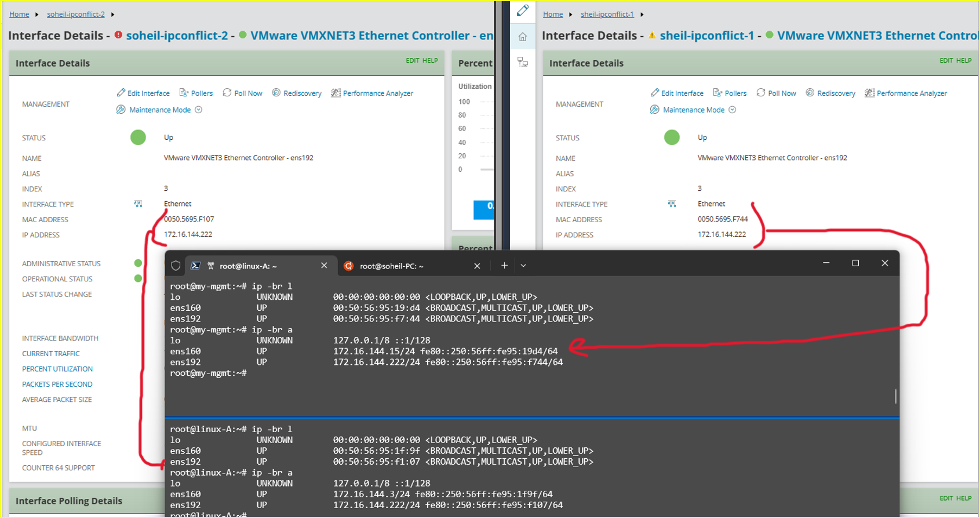Close the root@soheil-PC terminal tab
Image resolution: width=980 pixels, height=518 pixels.
477,266
